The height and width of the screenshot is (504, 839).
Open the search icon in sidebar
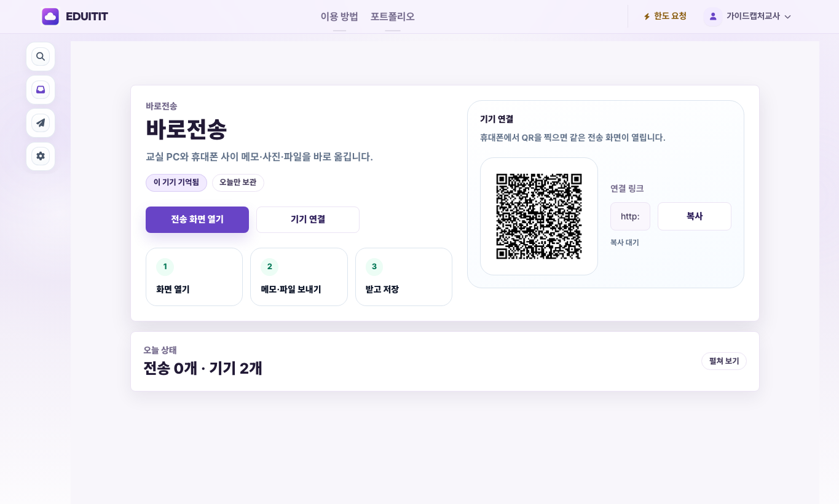[41, 57]
